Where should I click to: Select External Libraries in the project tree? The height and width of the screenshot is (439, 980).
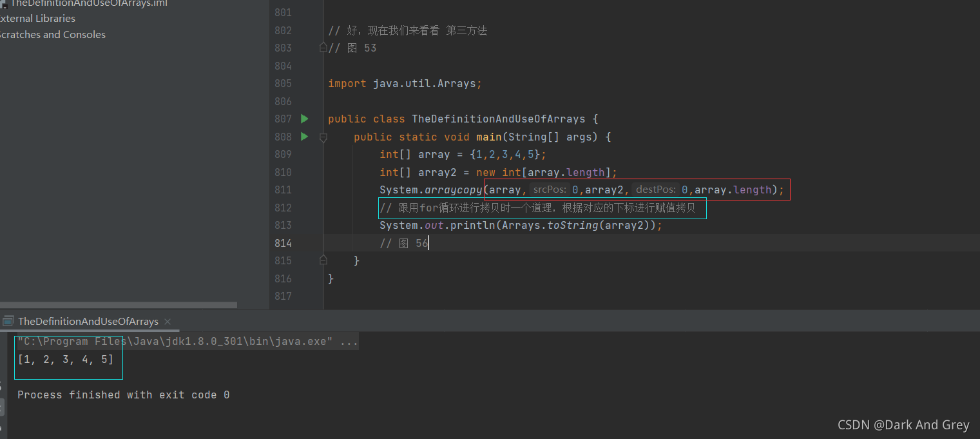click(37, 19)
